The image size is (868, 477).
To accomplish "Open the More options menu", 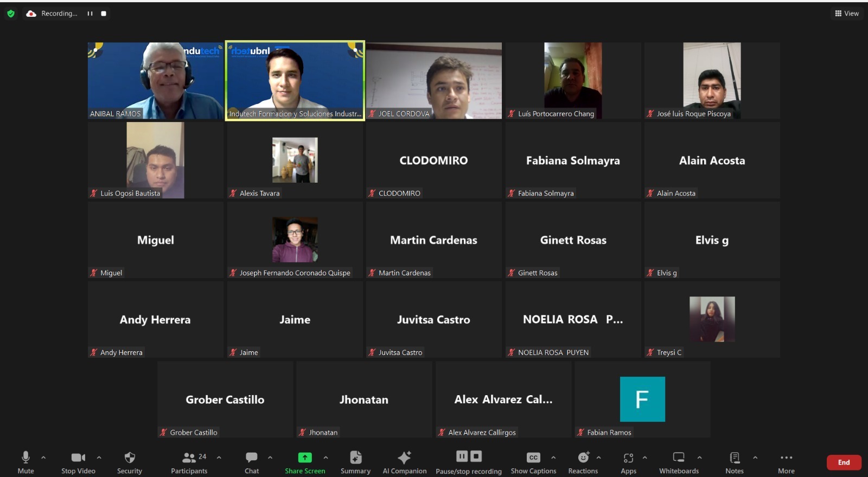I will pyautogui.click(x=786, y=462).
